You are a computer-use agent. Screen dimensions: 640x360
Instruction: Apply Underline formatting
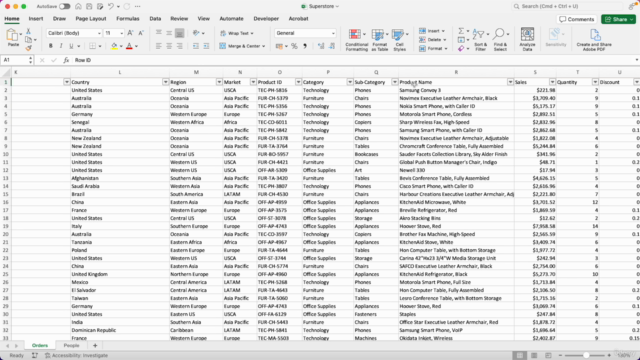pyautogui.click(x=71, y=46)
